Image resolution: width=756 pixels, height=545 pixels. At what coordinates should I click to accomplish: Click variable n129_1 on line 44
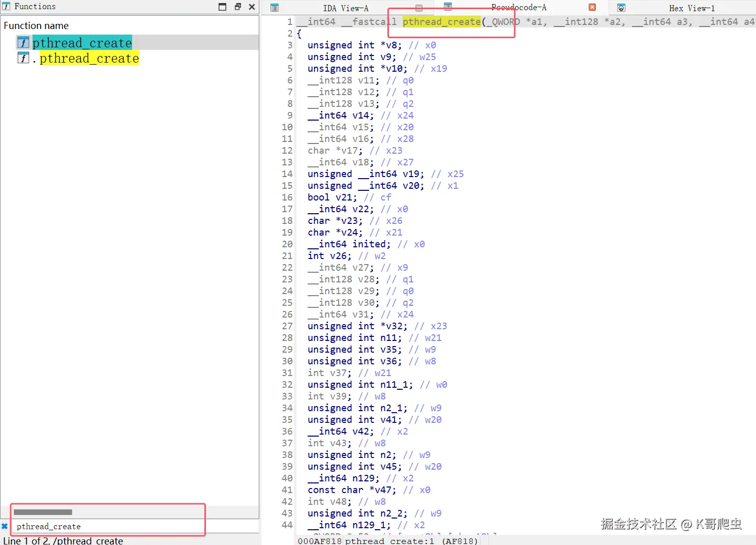[369, 525]
